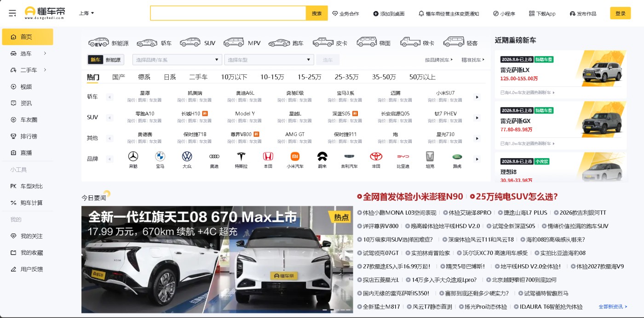Click the Dongchedi logo

pos(45,13)
